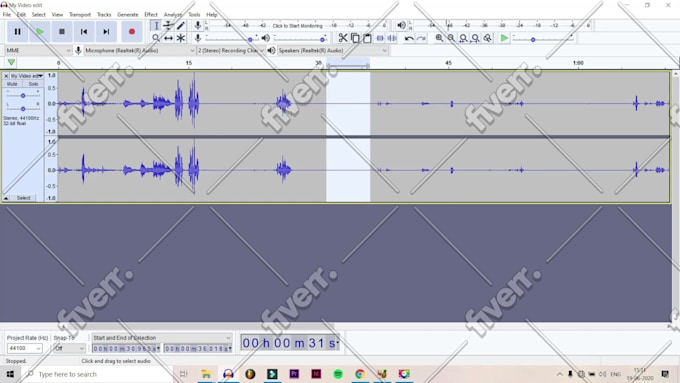Open the Generate menu
This screenshot has height=383, width=680.
pos(128,14)
